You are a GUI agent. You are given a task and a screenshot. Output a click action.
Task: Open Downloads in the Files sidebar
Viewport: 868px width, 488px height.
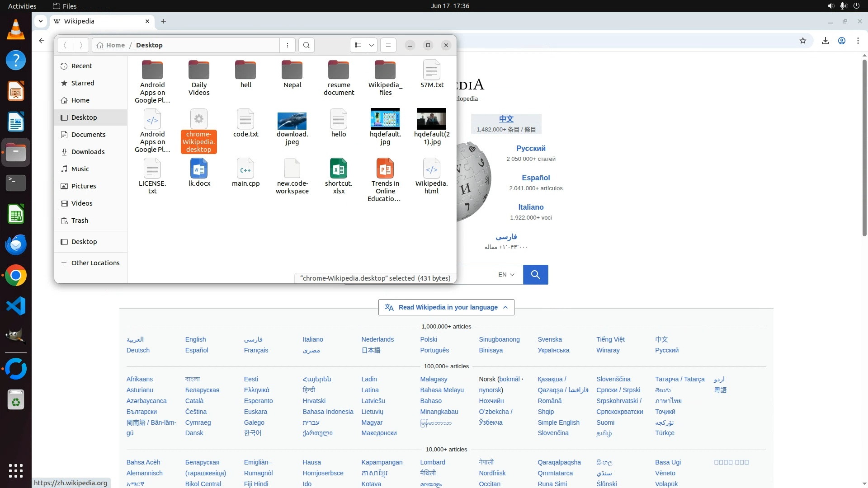(x=88, y=152)
